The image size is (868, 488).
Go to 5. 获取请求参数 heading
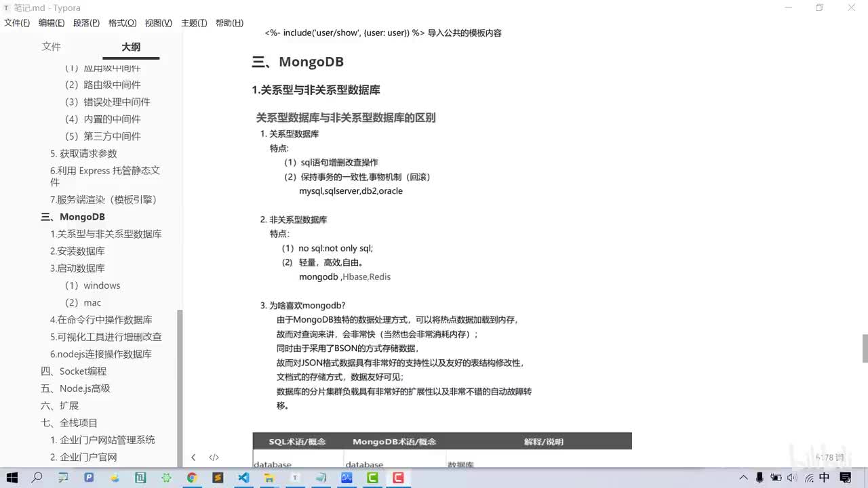click(83, 154)
